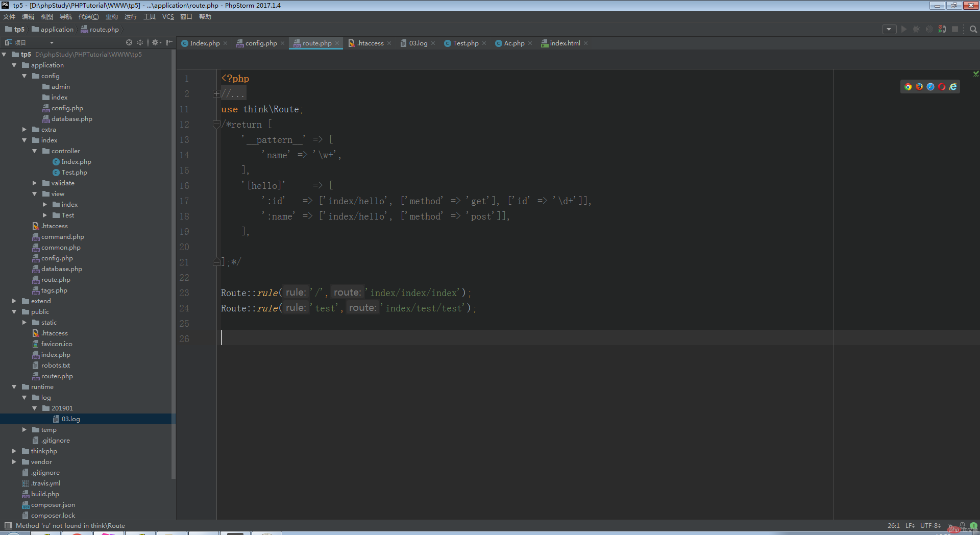The height and width of the screenshot is (535, 980).
Task: Collapse the controller folder
Action: click(x=35, y=151)
